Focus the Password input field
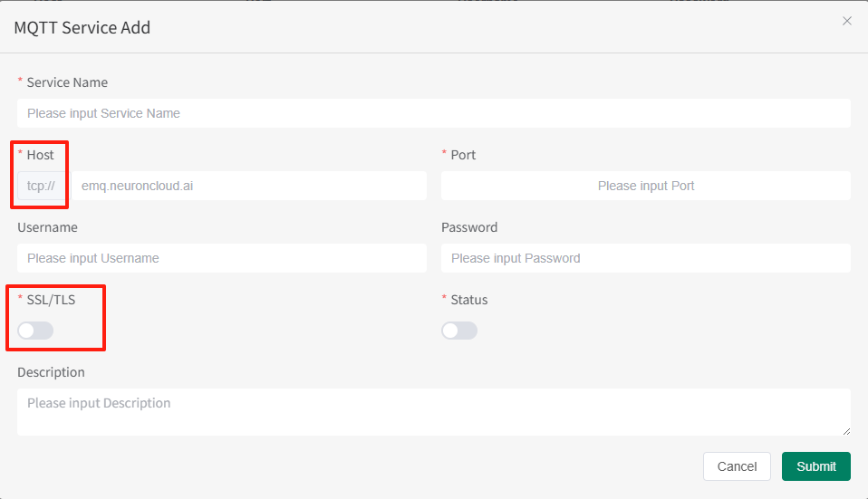The width and height of the screenshot is (868, 499). 645,258
